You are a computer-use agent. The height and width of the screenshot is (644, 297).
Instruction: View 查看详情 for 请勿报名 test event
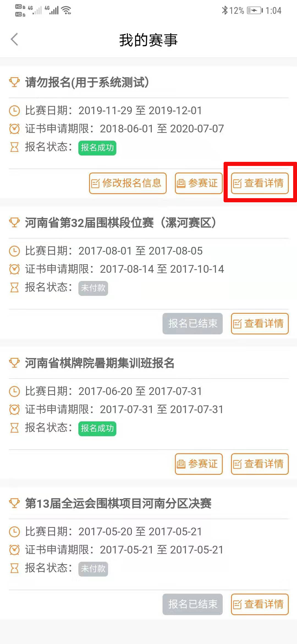[260, 183]
